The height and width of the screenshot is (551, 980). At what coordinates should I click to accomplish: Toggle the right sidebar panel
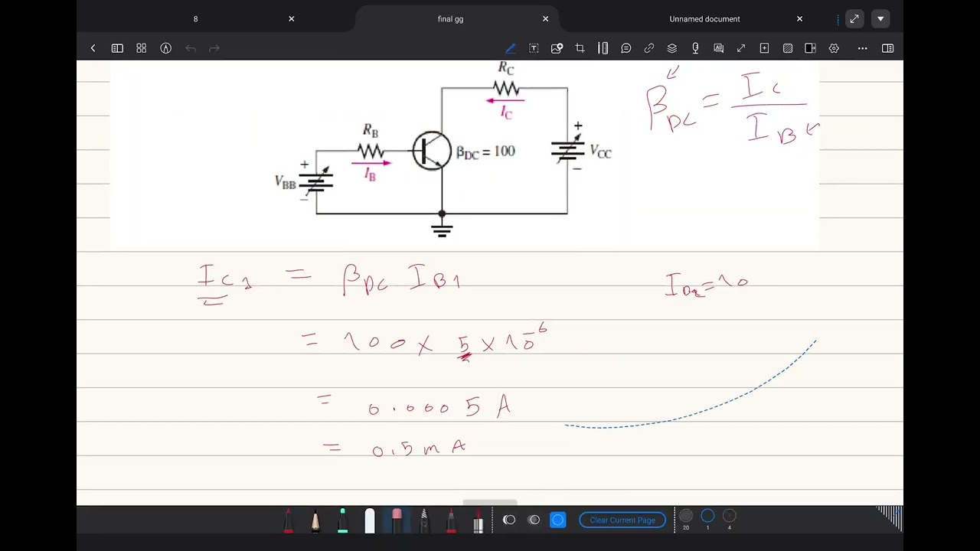tap(887, 48)
